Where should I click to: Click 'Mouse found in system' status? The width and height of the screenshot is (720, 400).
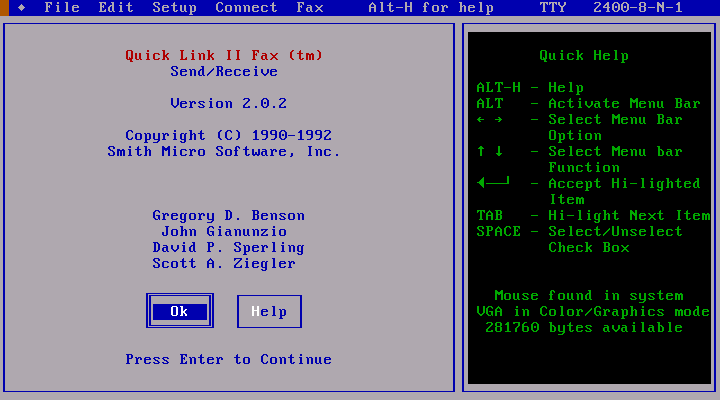[x=589, y=295]
